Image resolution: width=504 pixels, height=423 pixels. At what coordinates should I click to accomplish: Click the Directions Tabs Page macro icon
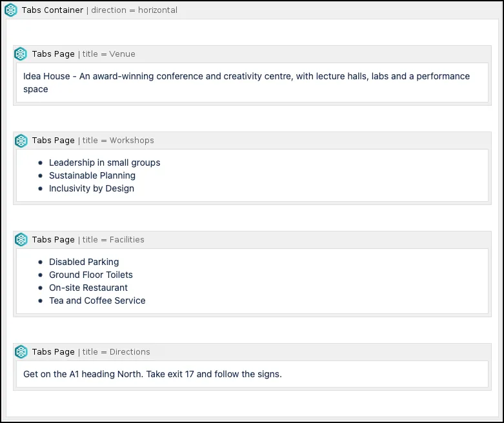(x=21, y=351)
